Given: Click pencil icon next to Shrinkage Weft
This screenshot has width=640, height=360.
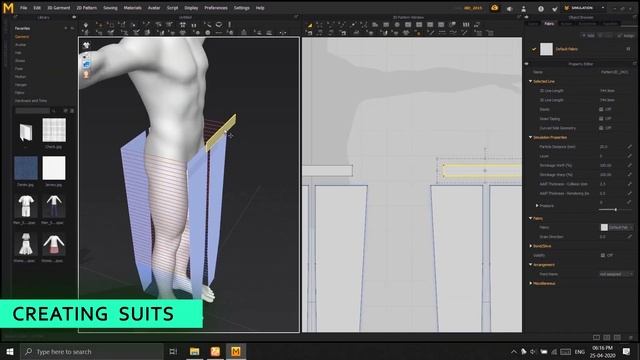Looking at the screenshot, I should [x=630, y=165].
